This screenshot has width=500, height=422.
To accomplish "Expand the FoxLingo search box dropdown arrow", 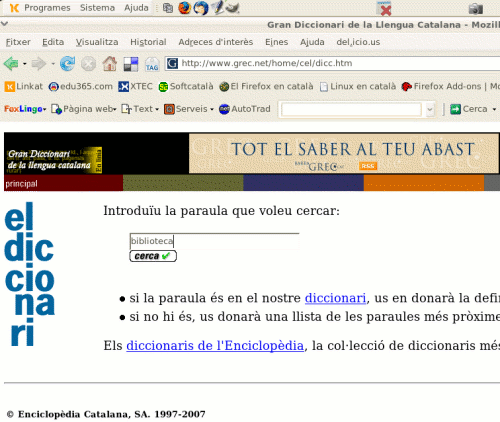I will 430,109.
